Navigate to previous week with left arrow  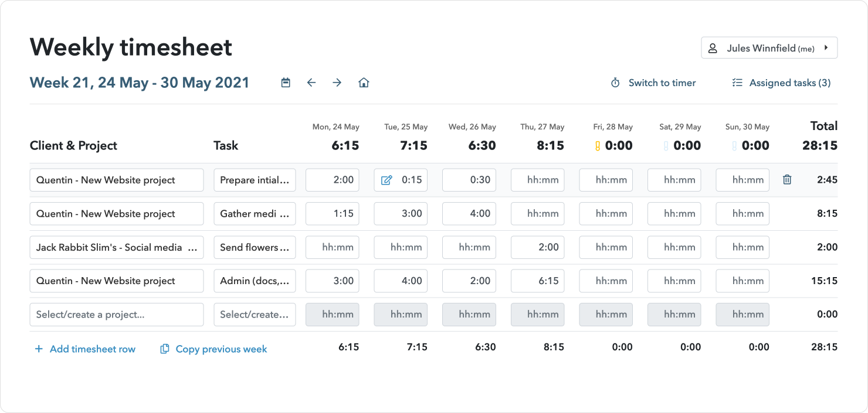pos(311,83)
